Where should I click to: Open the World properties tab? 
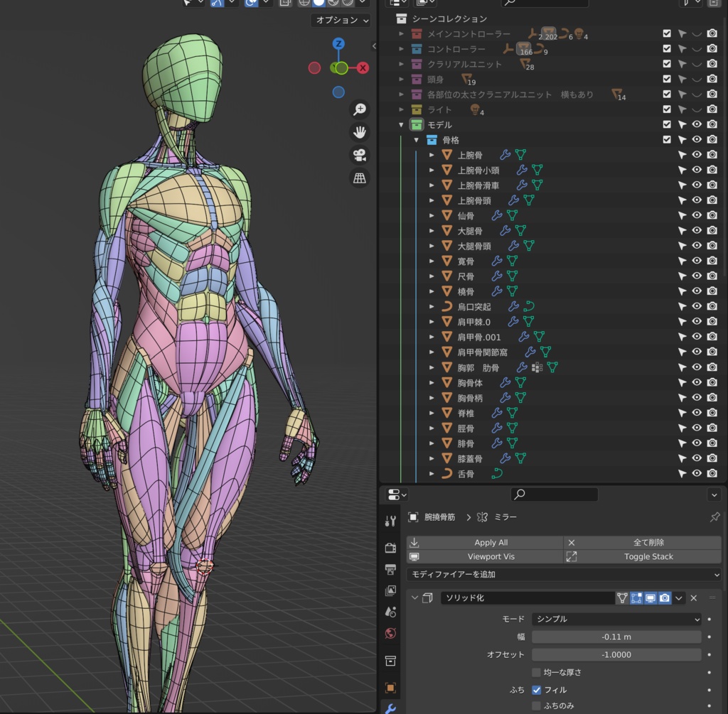[390, 633]
